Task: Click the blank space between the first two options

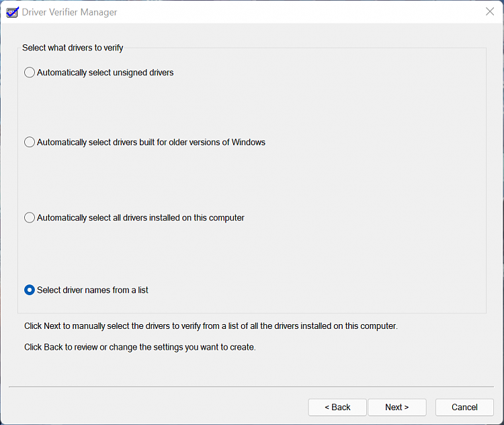Action: click(x=252, y=108)
